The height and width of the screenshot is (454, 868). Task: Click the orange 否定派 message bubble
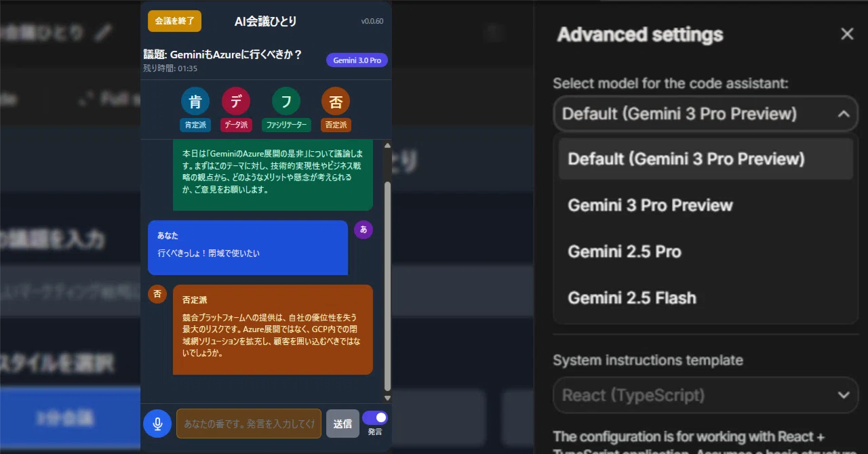coord(273,329)
